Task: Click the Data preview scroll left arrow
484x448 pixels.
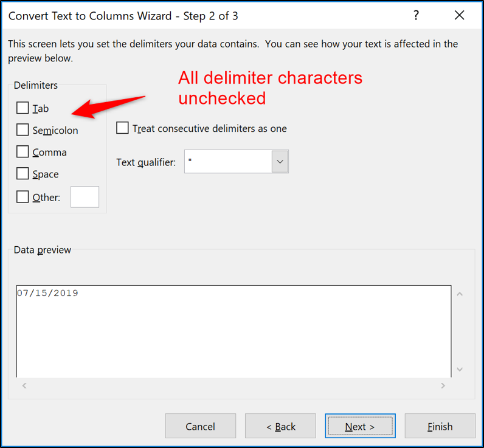Action: coord(24,385)
